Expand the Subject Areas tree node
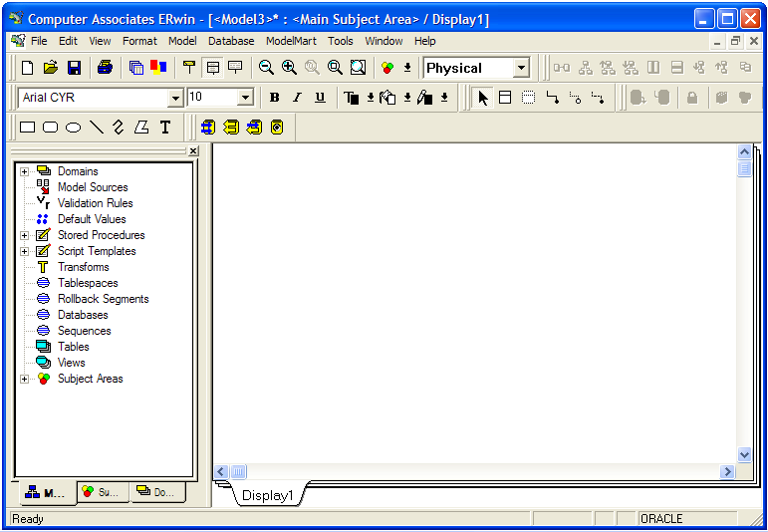The height and width of the screenshot is (532, 768). coord(24,379)
